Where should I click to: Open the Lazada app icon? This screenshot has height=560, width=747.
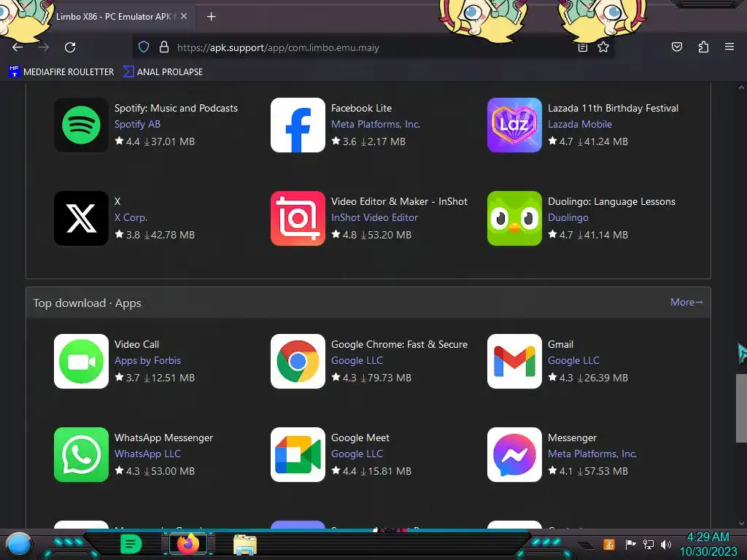point(514,125)
